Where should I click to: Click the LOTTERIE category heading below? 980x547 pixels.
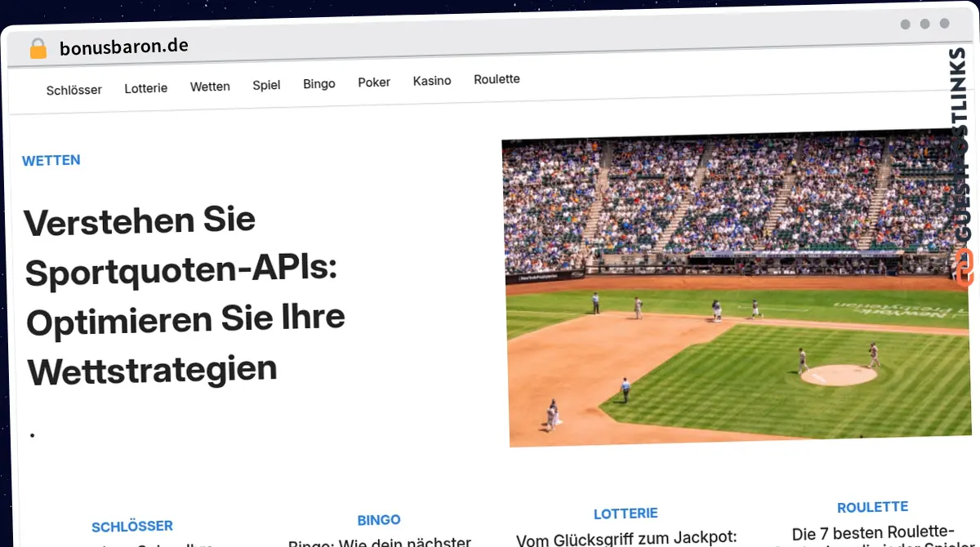pos(626,514)
